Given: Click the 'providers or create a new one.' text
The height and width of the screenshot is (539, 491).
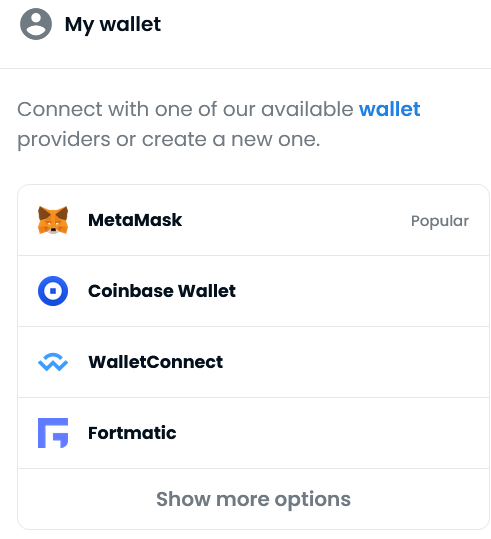Looking at the screenshot, I should point(168,139).
